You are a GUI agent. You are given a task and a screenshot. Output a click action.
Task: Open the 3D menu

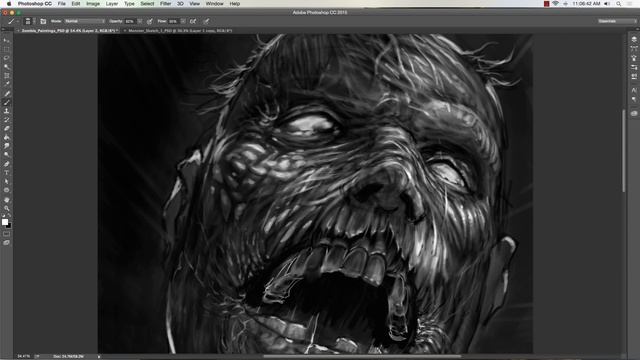tap(180, 4)
